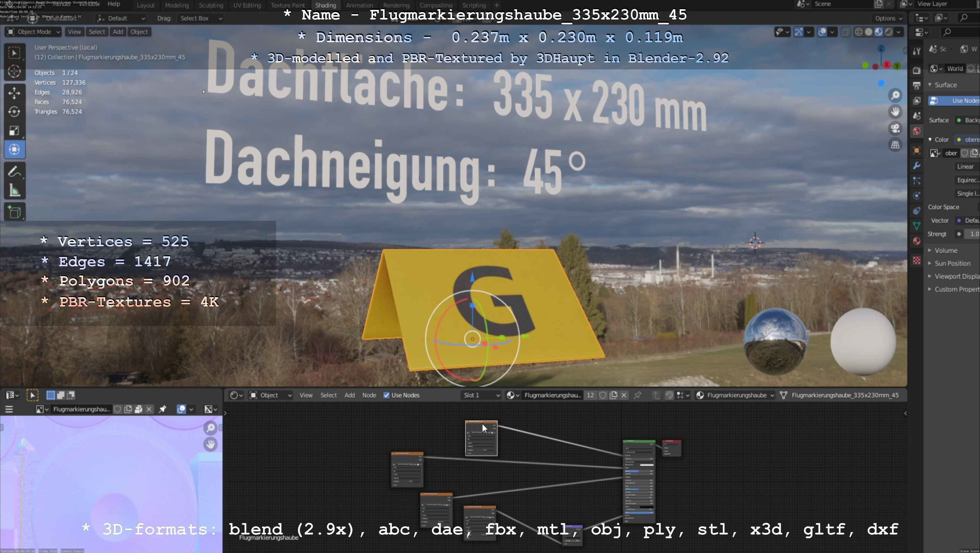The image size is (980, 553).
Task: Open the Object properties tab
Action: (x=916, y=150)
